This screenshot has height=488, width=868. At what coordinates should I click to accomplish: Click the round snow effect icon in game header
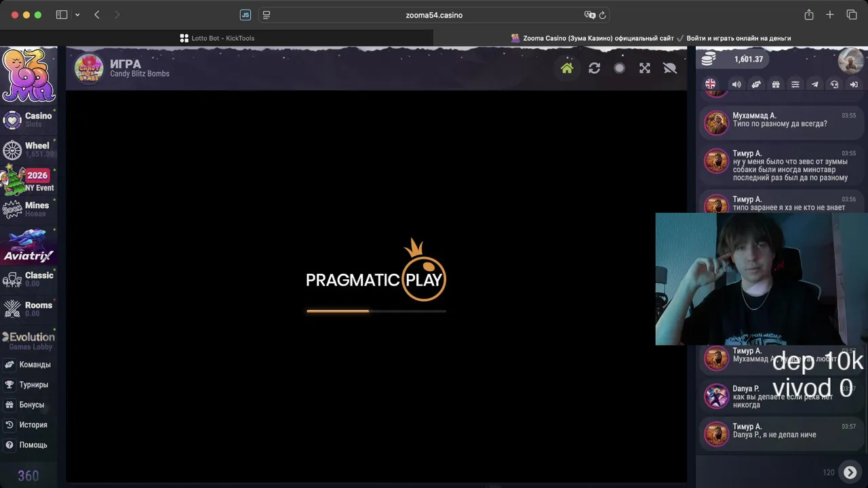click(619, 68)
